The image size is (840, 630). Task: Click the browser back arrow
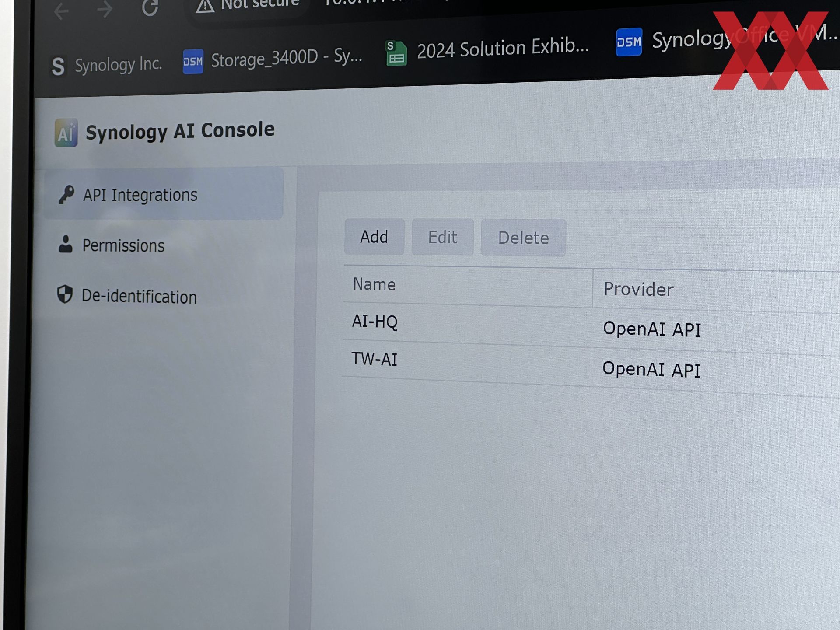coord(61,10)
